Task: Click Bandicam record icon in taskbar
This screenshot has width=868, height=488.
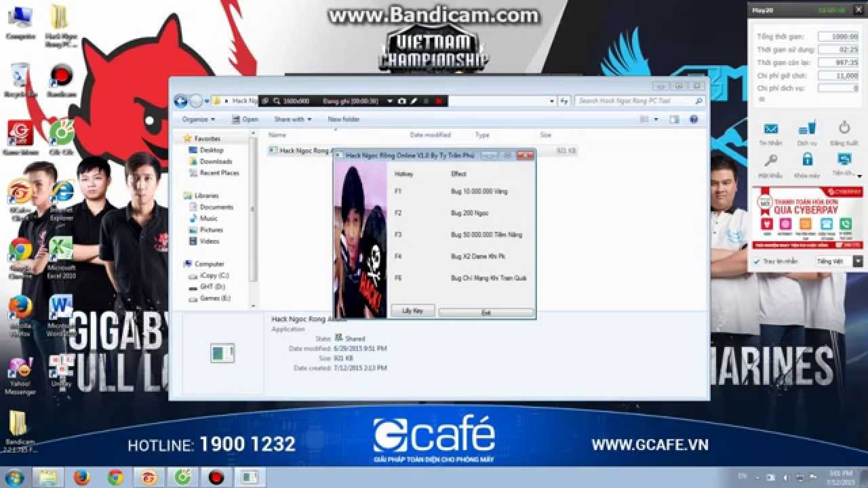Action: coord(216,477)
